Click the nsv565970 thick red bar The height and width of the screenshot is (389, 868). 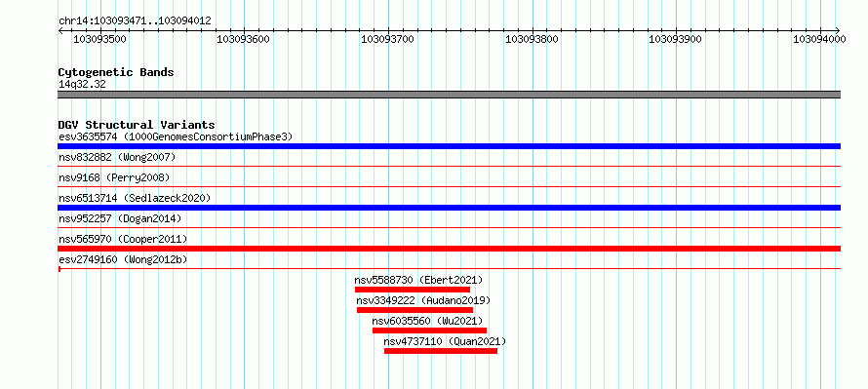[449, 249]
